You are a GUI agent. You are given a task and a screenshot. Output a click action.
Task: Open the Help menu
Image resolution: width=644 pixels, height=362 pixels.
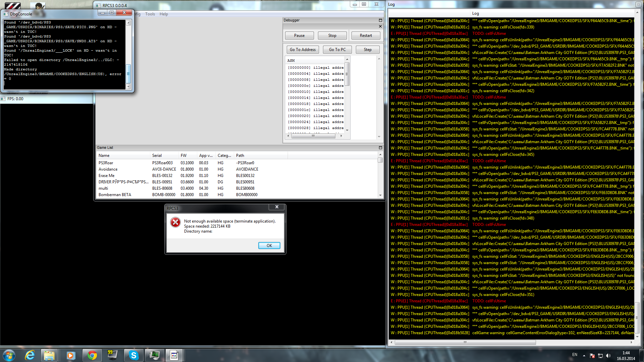pyautogui.click(x=164, y=14)
